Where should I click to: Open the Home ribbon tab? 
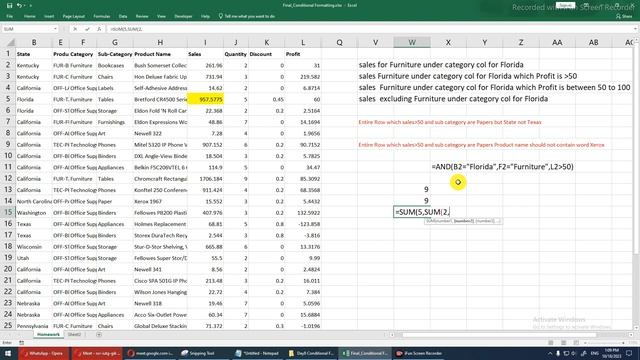coord(29,16)
